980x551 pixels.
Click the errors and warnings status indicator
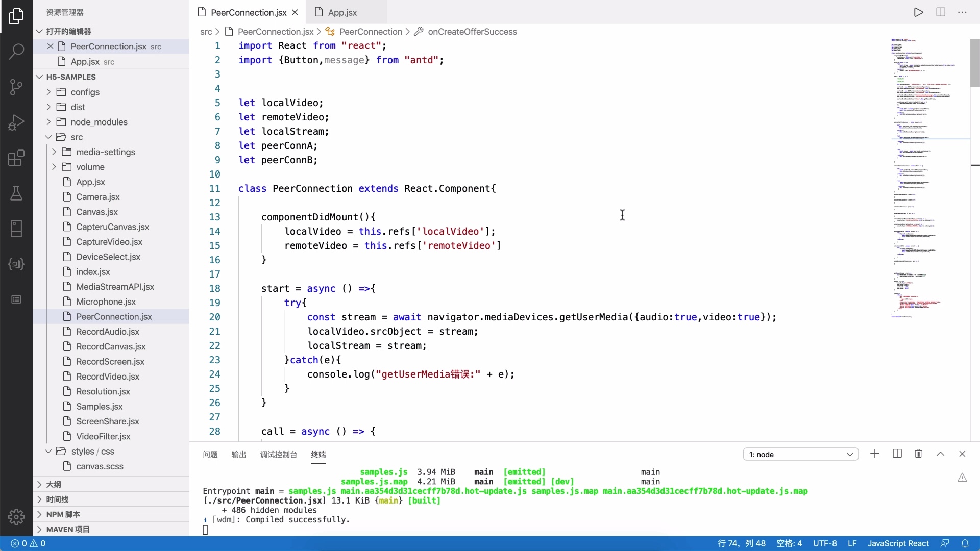click(29, 544)
